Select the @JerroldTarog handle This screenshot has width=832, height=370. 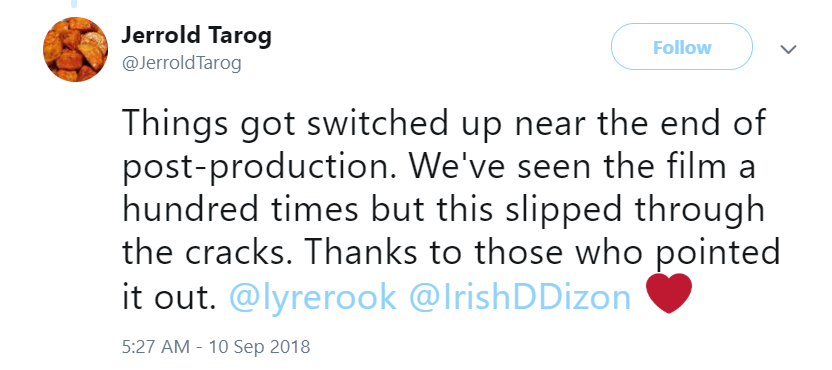181,63
